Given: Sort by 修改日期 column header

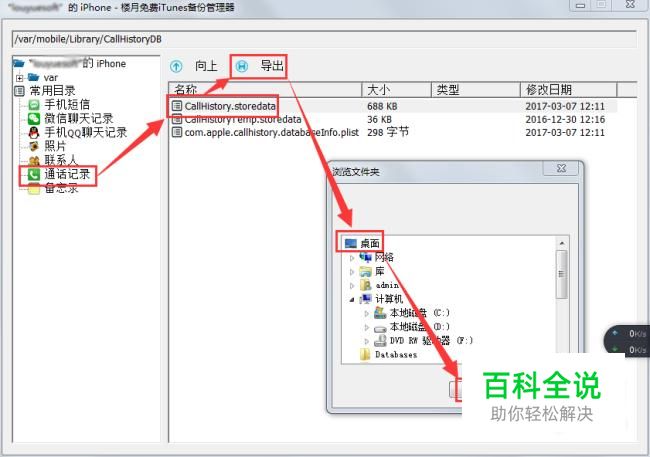Looking at the screenshot, I should pos(569,90).
